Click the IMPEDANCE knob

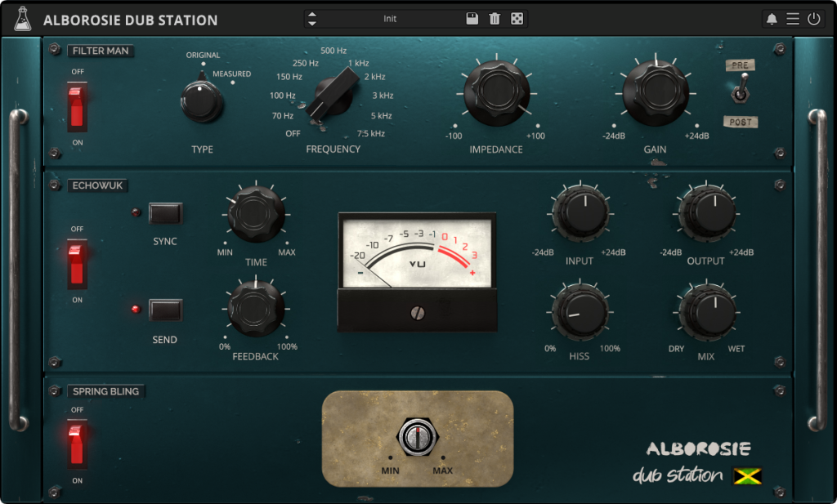496,93
